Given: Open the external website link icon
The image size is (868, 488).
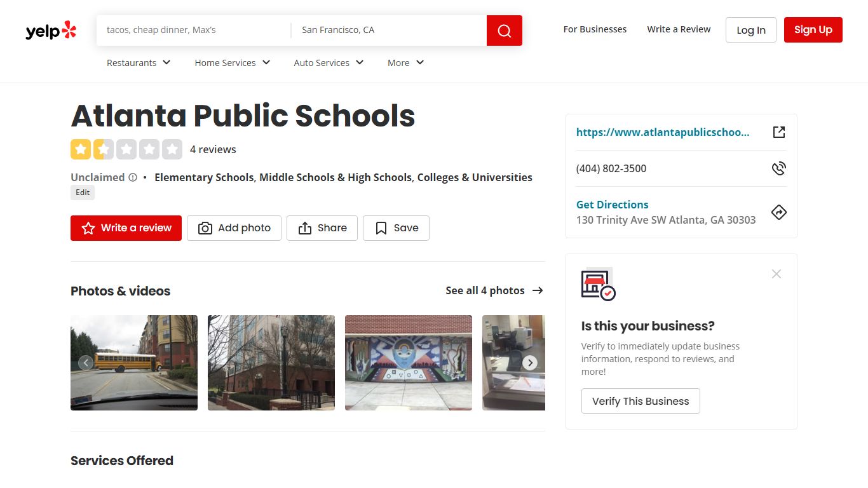Looking at the screenshot, I should [779, 132].
